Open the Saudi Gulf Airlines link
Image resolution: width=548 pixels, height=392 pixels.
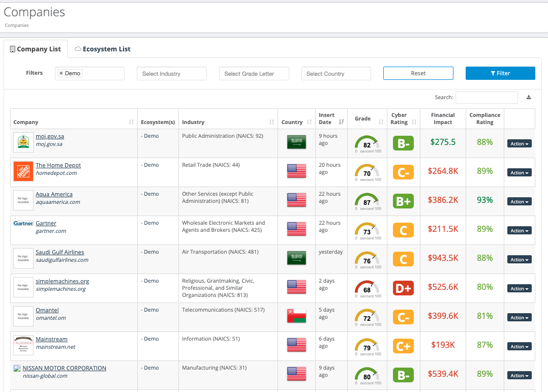60,253
